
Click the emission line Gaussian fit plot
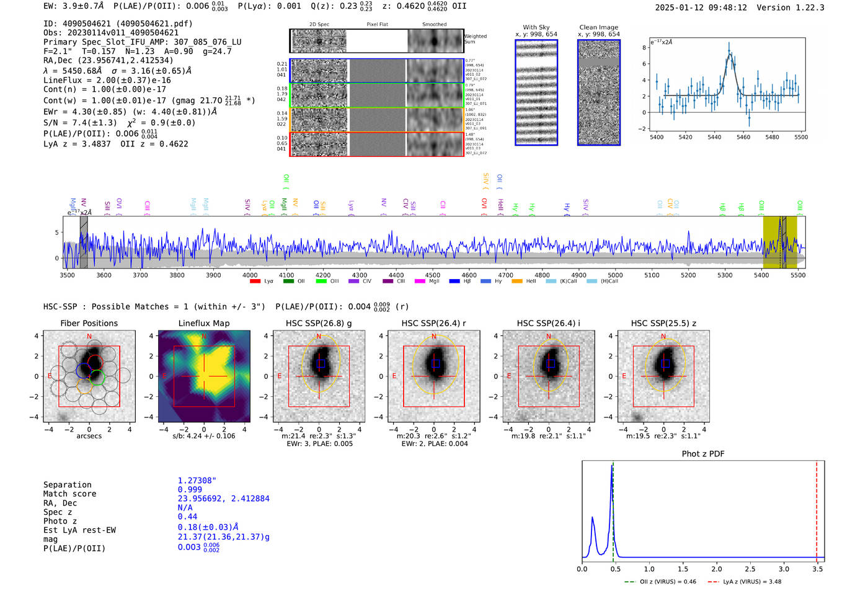pos(727,85)
